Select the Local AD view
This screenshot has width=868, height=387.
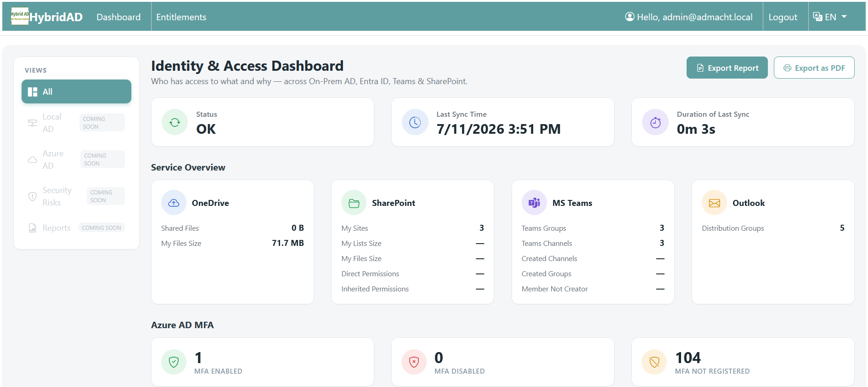pos(76,123)
